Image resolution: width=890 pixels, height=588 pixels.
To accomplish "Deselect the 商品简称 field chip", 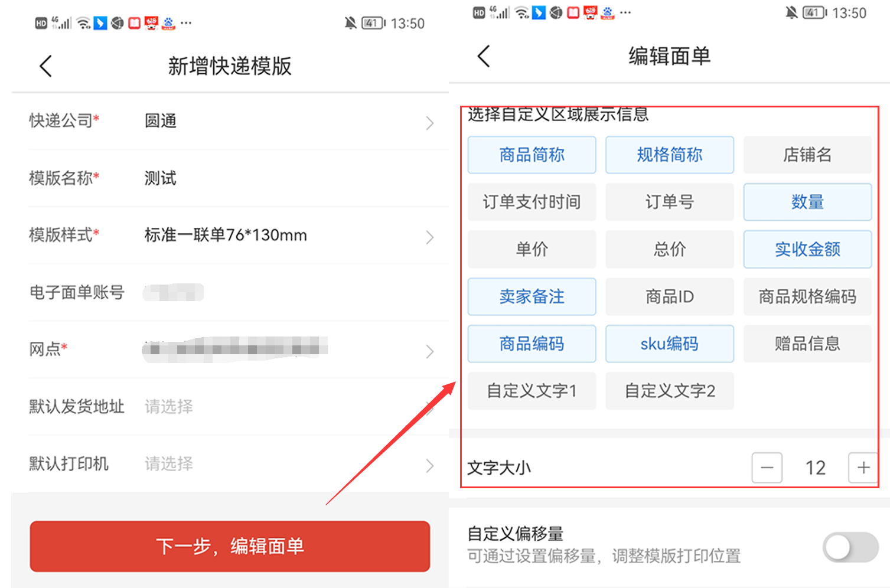I will (532, 155).
